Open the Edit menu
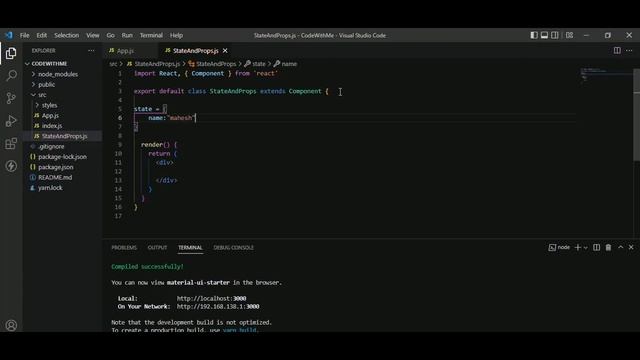 [x=42, y=36]
